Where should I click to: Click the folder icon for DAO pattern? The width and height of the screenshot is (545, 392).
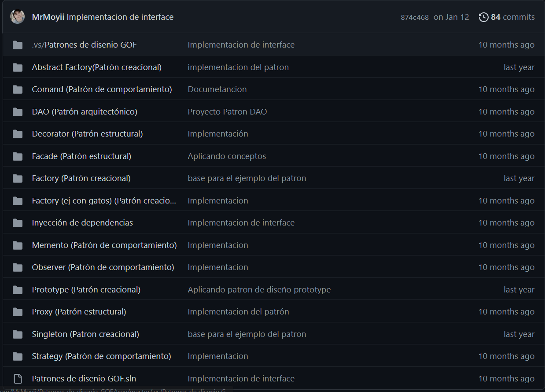click(18, 112)
